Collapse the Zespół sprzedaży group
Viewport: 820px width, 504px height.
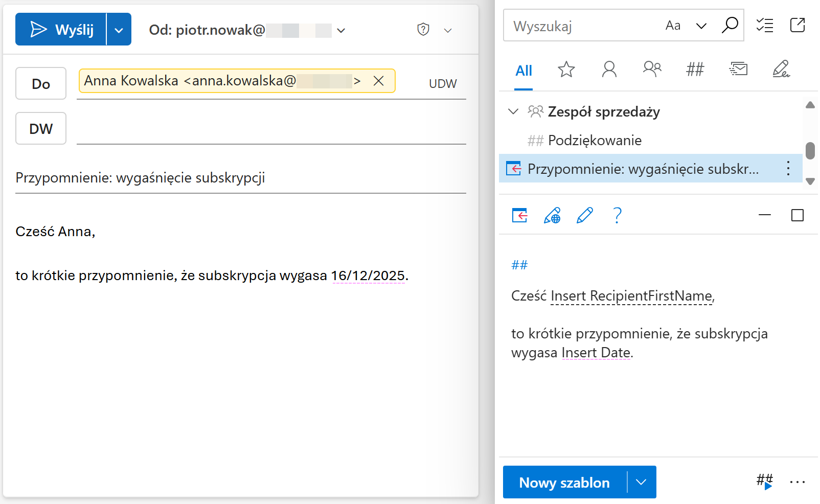pos(513,111)
